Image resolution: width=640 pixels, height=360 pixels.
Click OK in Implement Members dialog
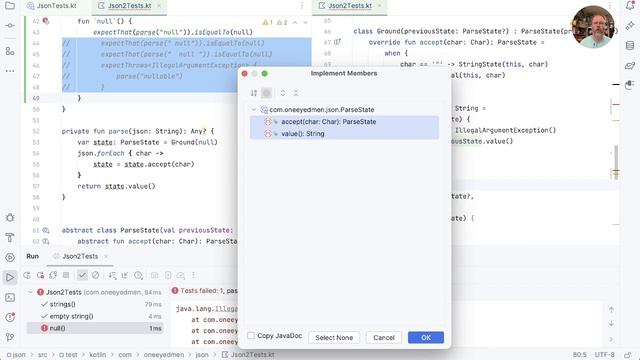tap(426, 338)
